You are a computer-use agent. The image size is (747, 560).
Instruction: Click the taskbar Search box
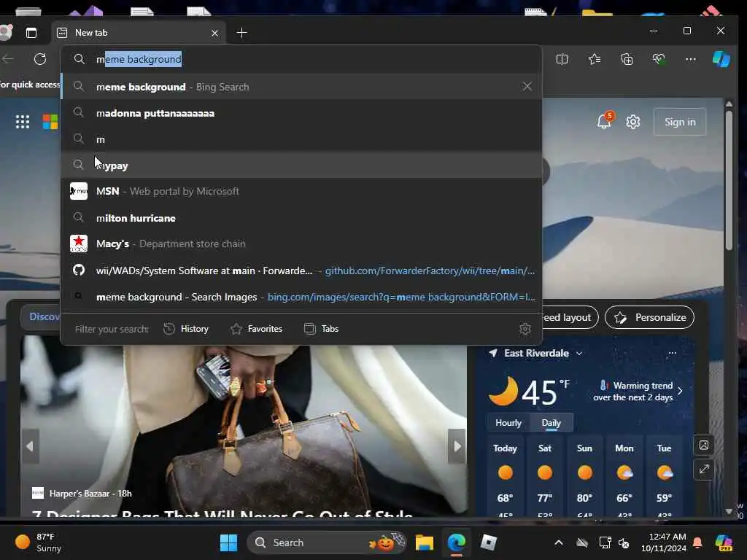pyautogui.click(x=327, y=542)
